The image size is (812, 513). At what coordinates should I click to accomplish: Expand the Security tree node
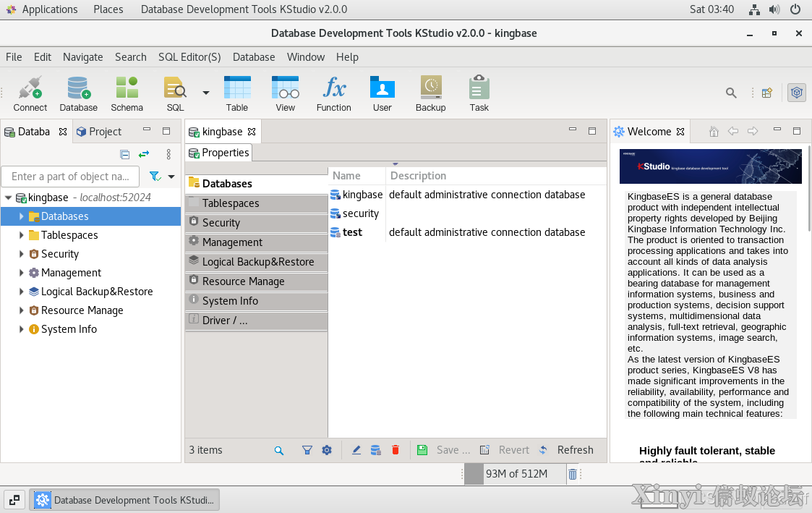(21, 254)
